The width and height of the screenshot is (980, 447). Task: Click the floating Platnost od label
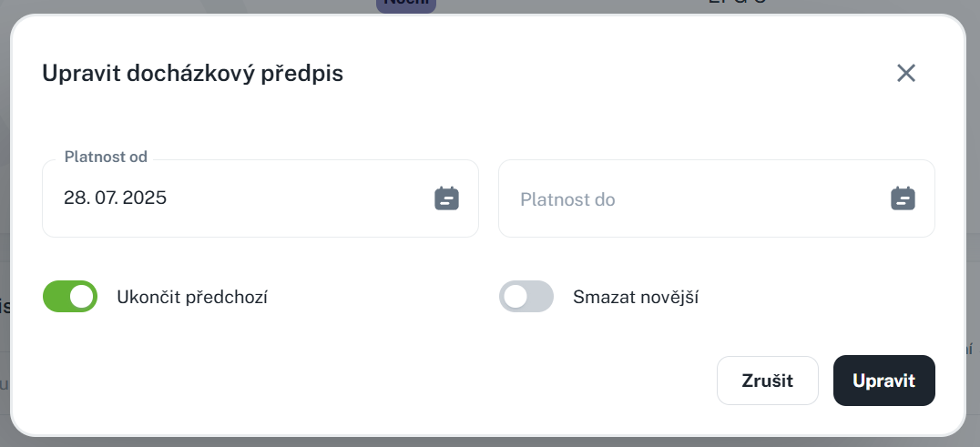(106, 157)
